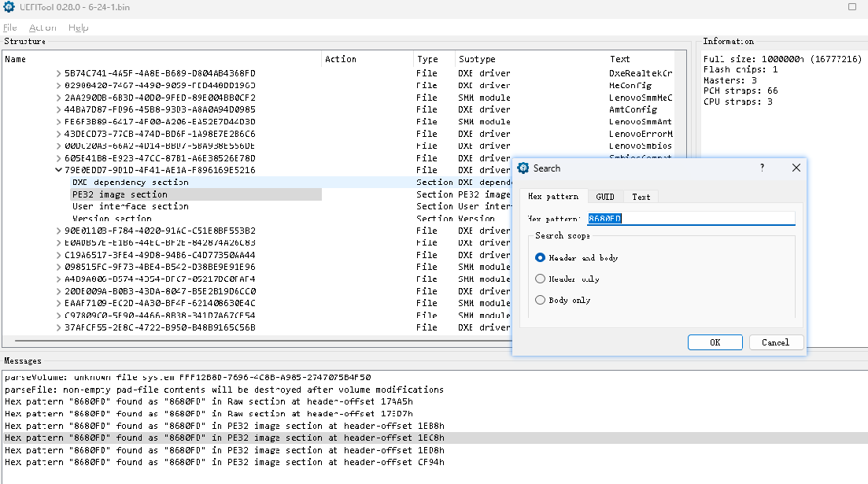Screen dimensions: 868x484
Task: Maximize the UEFITool window
Action: click(x=852, y=6)
